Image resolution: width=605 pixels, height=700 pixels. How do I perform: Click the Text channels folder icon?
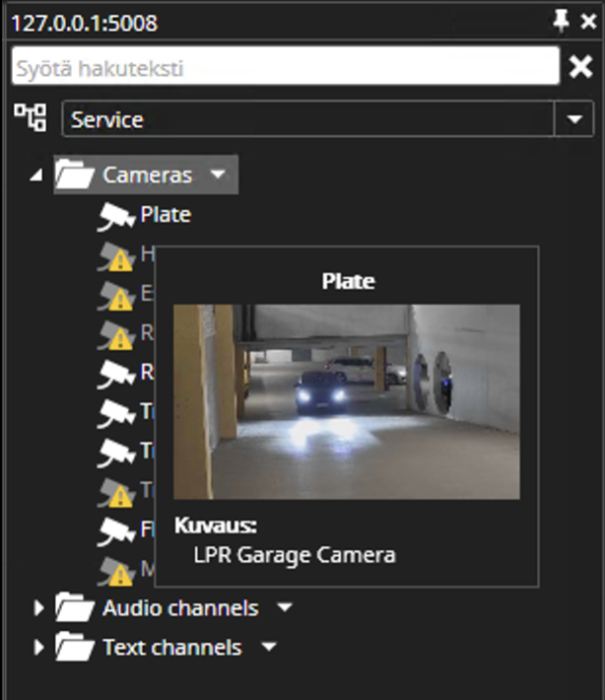[75, 647]
